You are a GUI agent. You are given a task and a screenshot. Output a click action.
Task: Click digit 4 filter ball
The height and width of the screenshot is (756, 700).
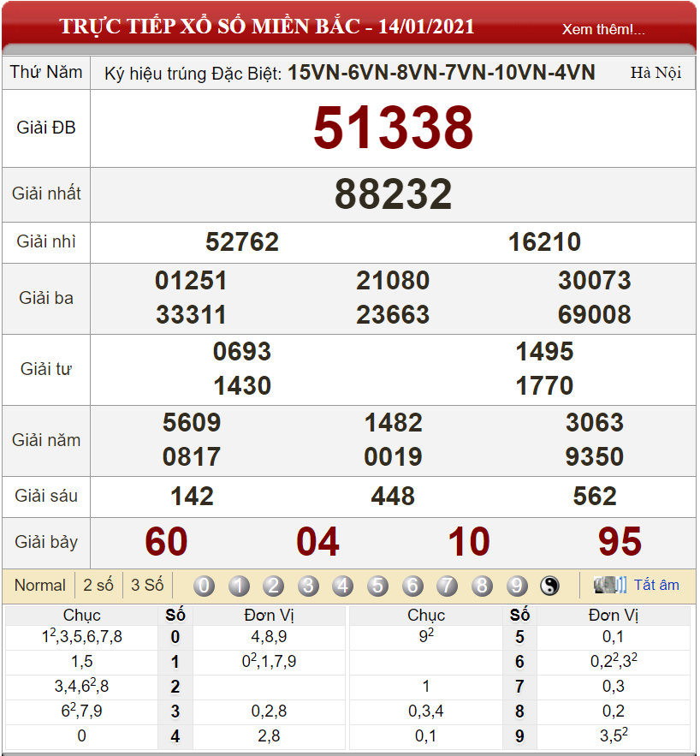(343, 586)
